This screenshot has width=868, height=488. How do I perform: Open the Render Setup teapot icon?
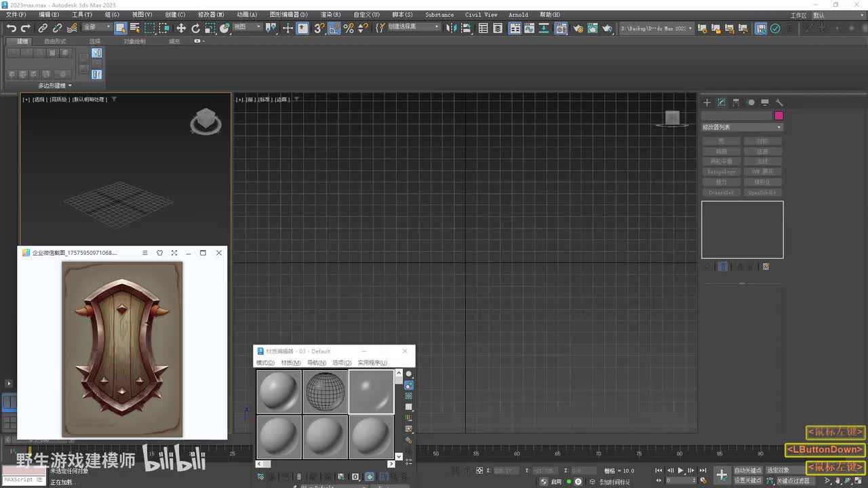click(578, 28)
